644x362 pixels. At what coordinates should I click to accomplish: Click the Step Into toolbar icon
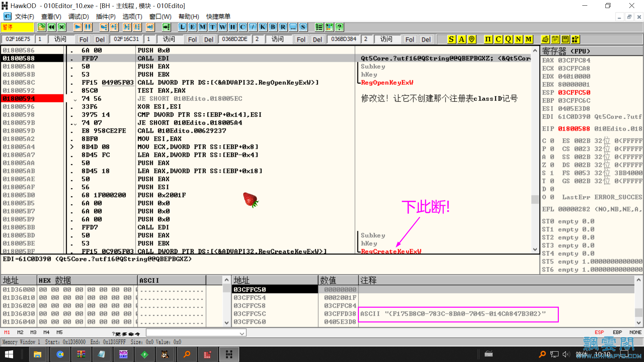104,27
